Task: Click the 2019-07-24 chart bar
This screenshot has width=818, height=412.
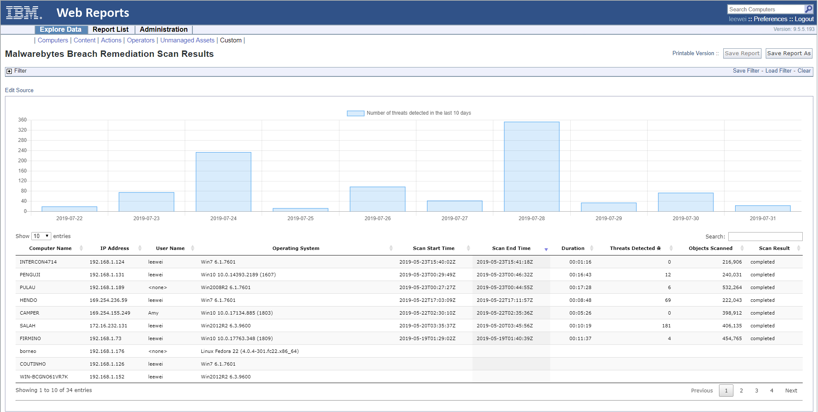Action: coord(223,182)
